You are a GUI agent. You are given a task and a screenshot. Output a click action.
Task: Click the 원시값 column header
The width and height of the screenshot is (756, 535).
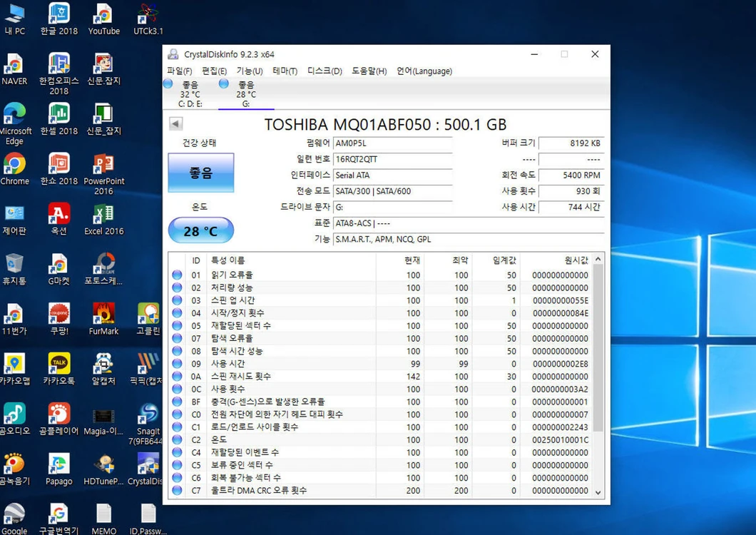pos(556,260)
